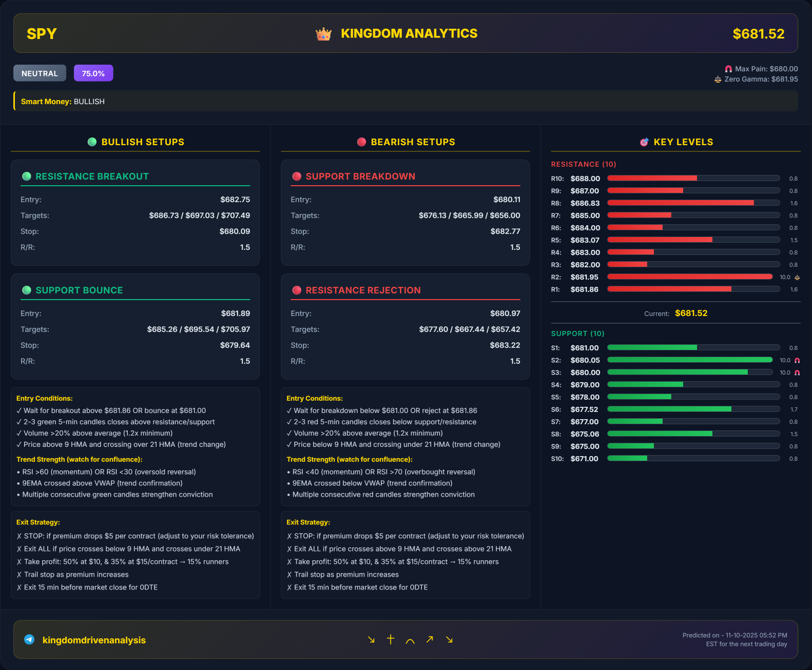The image size is (812, 670).
Task: Click the R1 price $681.86
Action: 584,289
